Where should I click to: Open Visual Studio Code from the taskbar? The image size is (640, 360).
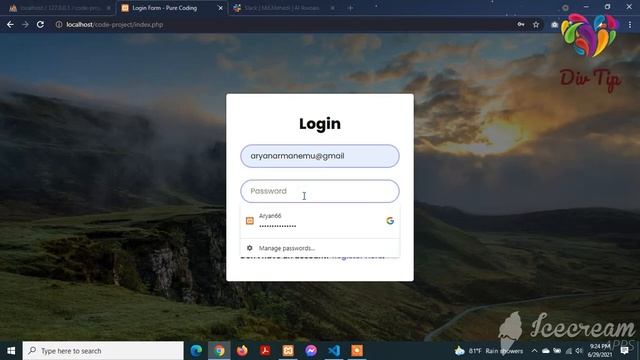(x=334, y=351)
